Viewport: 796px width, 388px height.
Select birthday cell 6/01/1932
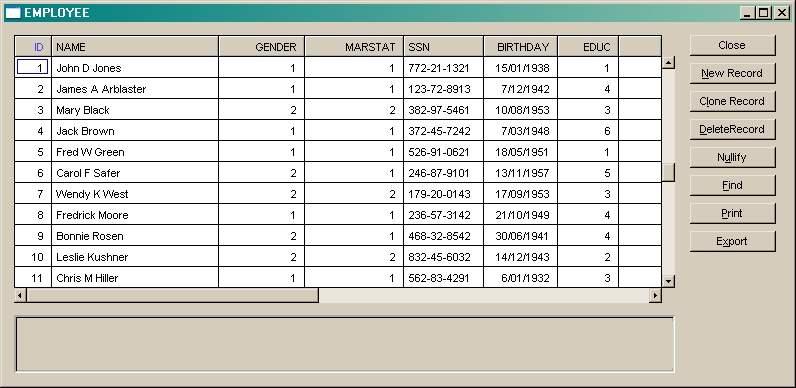pyautogui.click(x=520, y=277)
